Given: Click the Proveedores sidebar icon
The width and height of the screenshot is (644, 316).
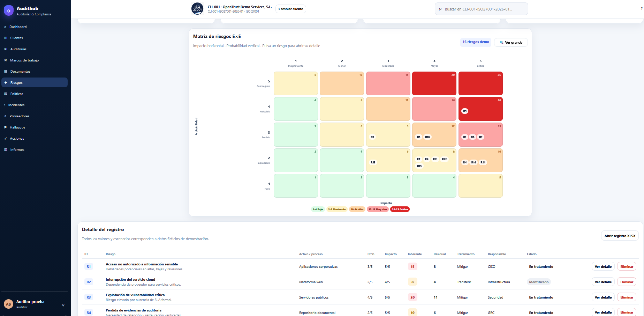Looking at the screenshot, I should [5, 116].
